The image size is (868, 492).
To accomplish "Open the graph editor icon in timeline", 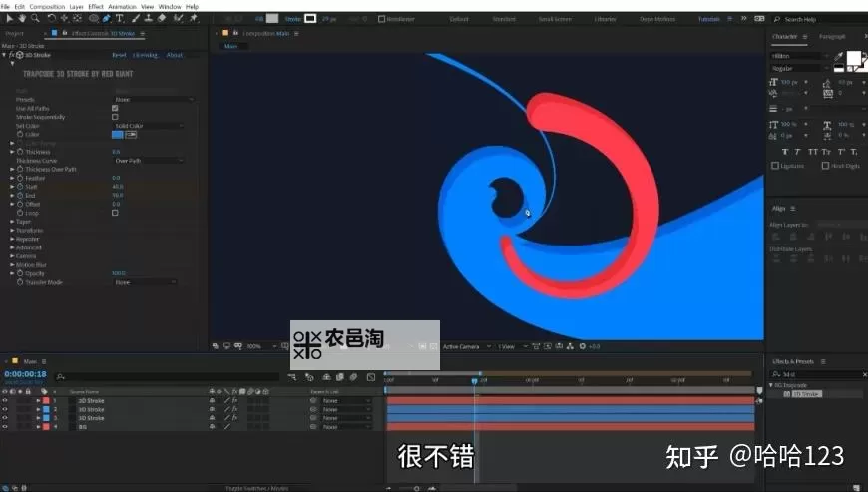I will point(371,377).
